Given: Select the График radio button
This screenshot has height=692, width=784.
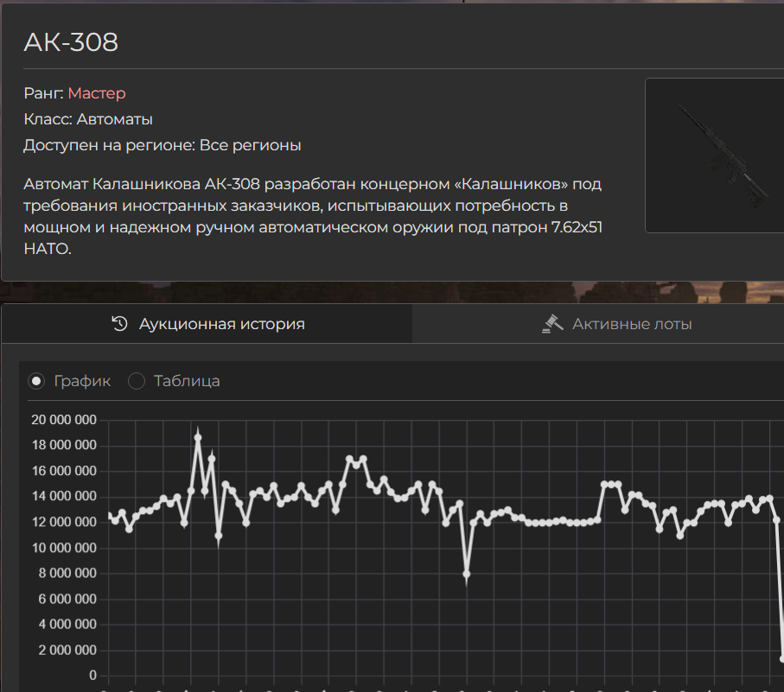Looking at the screenshot, I should (x=36, y=381).
